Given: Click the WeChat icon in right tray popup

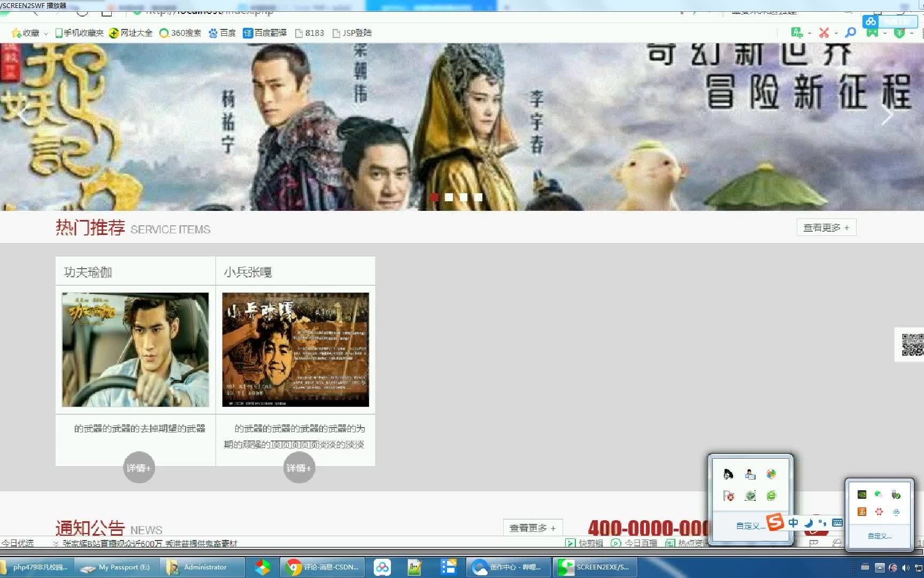Looking at the screenshot, I should pyautogui.click(x=879, y=495).
